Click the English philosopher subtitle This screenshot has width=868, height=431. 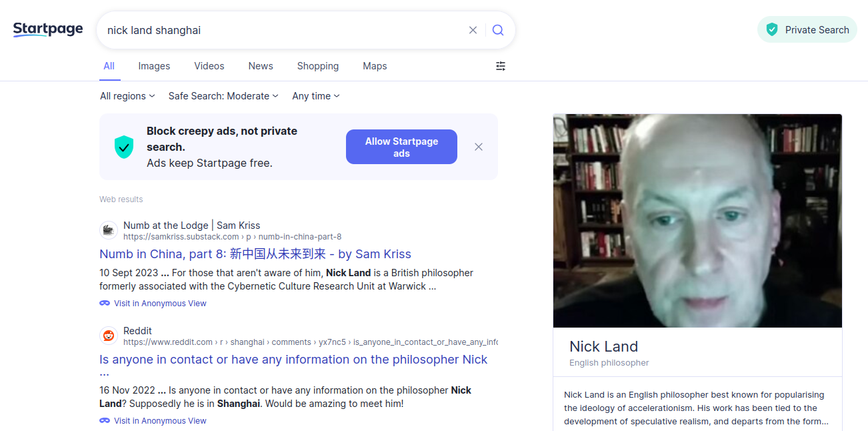point(609,363)
